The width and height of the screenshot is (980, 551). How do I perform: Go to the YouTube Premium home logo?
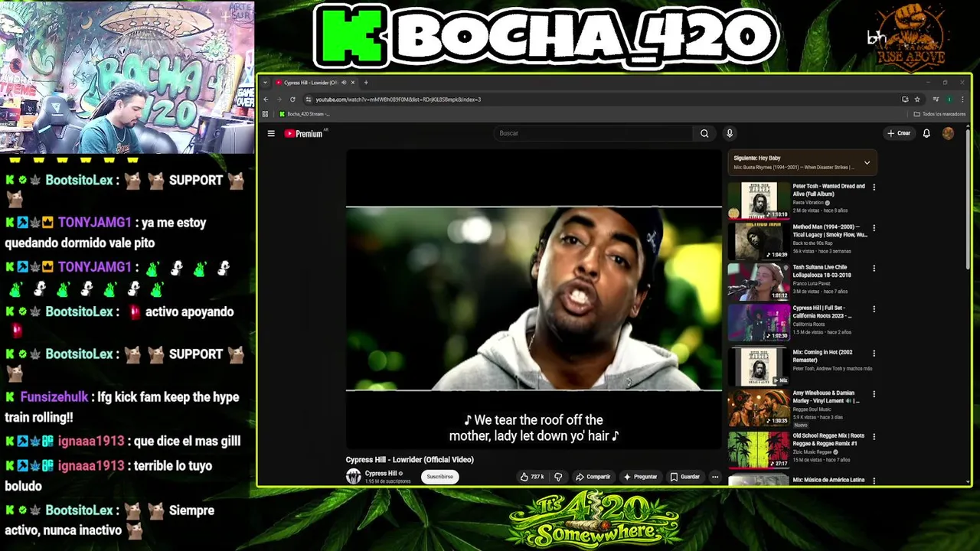(304, 133)
